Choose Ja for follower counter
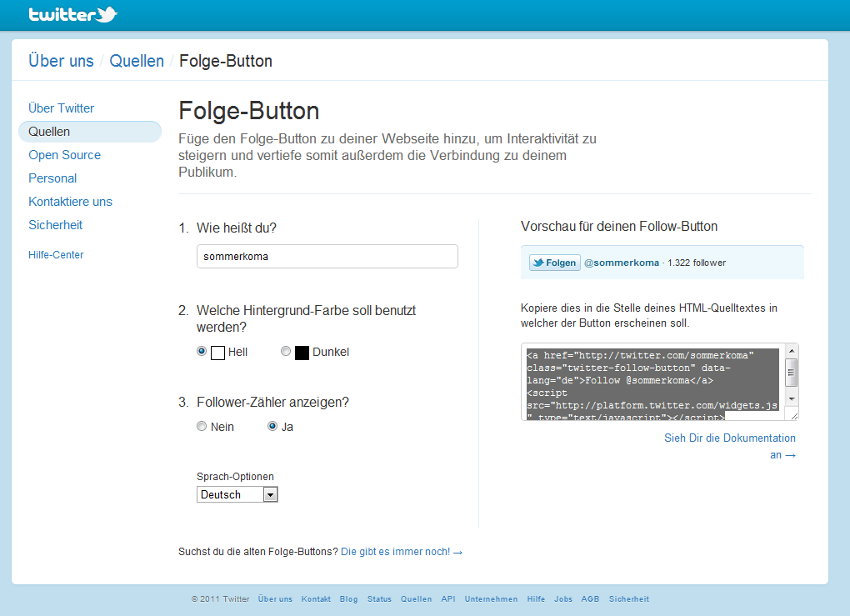Image resolution: width=850 pixels, height=616 pixels. [272, 426]
